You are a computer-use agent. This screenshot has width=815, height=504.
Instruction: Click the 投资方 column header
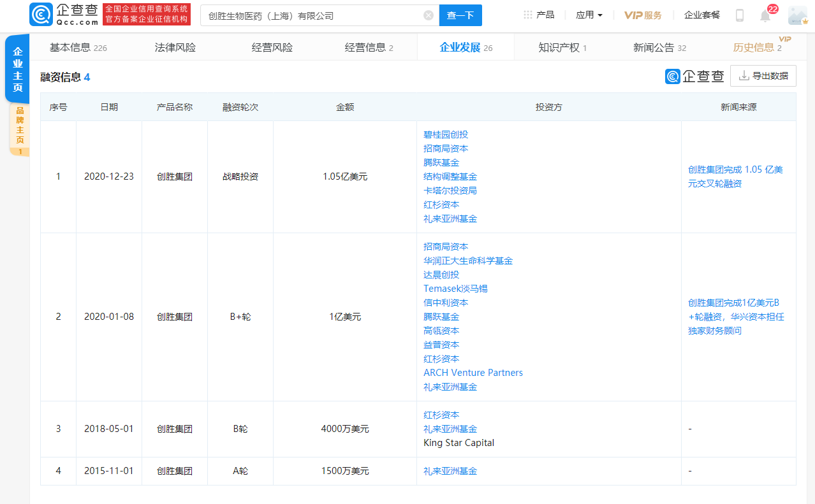click(x=549, y=107)
